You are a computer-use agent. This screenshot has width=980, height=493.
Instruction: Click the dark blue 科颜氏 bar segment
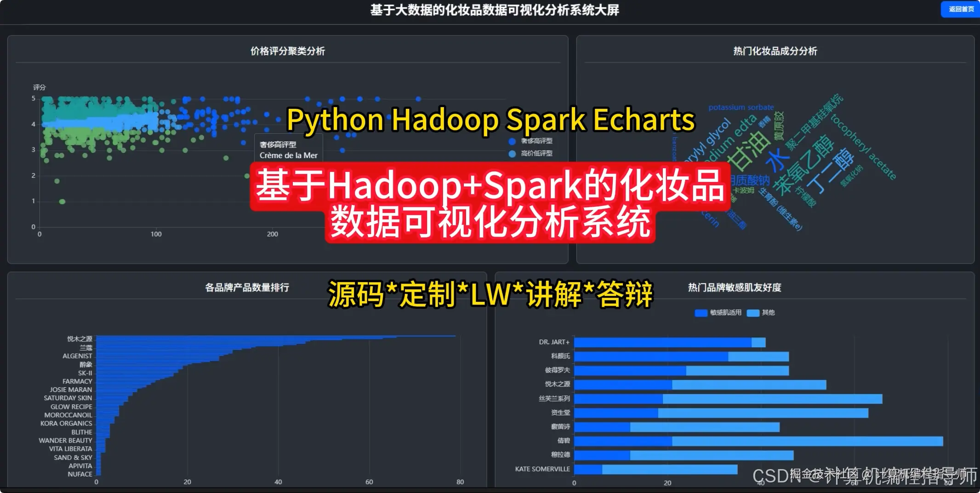click(651, 357)
